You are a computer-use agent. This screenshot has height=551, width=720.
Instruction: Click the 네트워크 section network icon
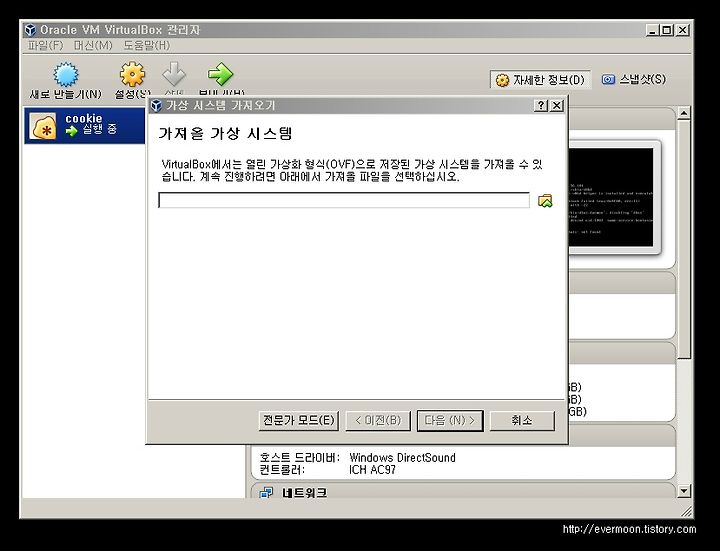coord(266,493)
